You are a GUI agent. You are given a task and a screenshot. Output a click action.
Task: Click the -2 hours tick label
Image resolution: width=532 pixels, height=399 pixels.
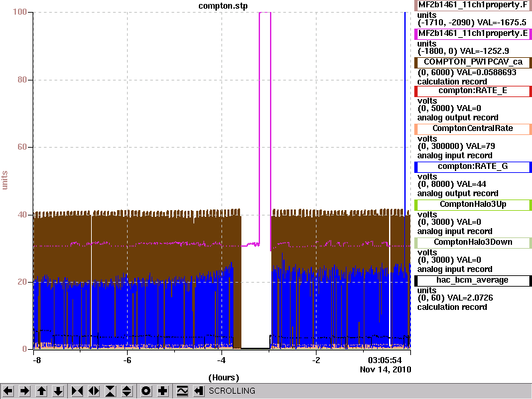click(315, 360)
